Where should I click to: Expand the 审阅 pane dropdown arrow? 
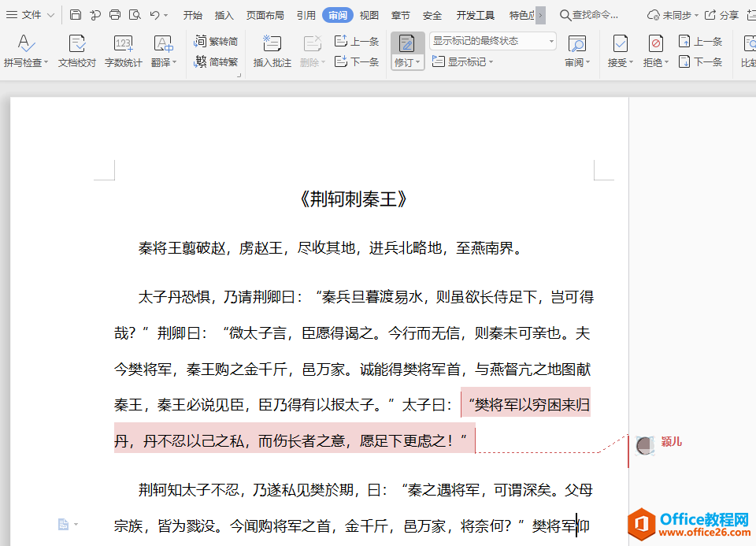(x=587, y=63)
